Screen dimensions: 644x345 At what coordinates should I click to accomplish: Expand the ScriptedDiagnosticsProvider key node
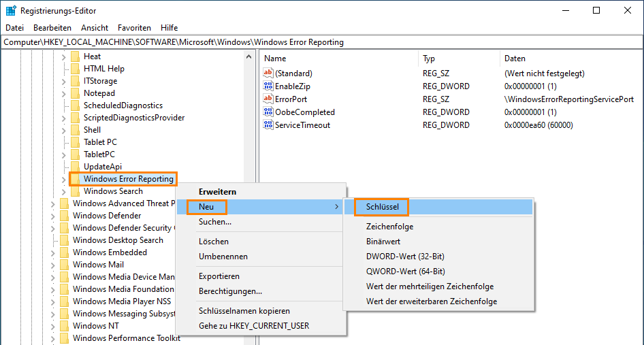pyautogui.click(x=64, y=118)
